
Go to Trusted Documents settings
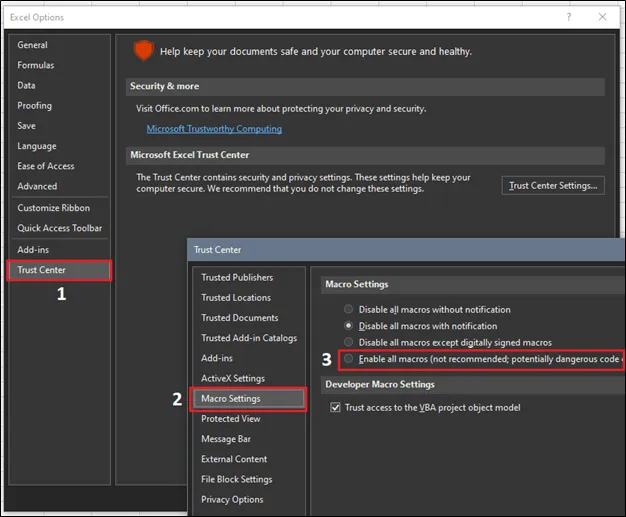(x=240, y=318)
